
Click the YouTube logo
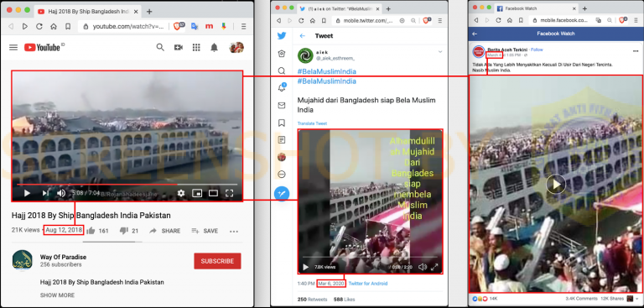(43, 48)
